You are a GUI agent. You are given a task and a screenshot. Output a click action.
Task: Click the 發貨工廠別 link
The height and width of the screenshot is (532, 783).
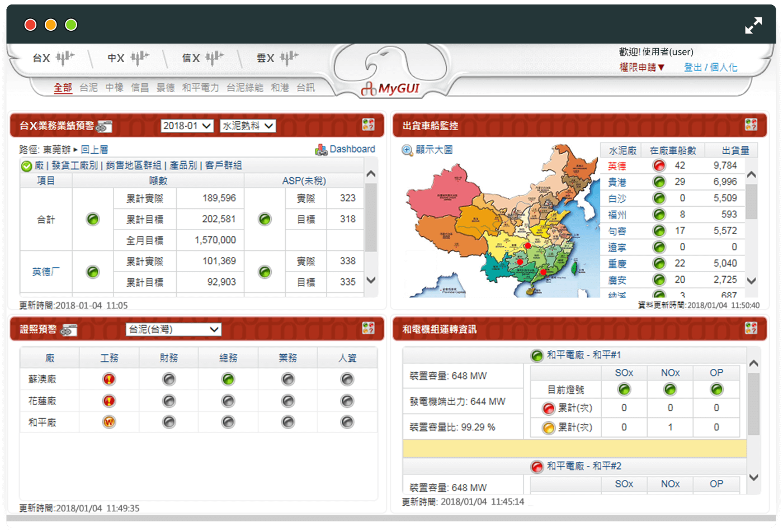tap(75, 165)
